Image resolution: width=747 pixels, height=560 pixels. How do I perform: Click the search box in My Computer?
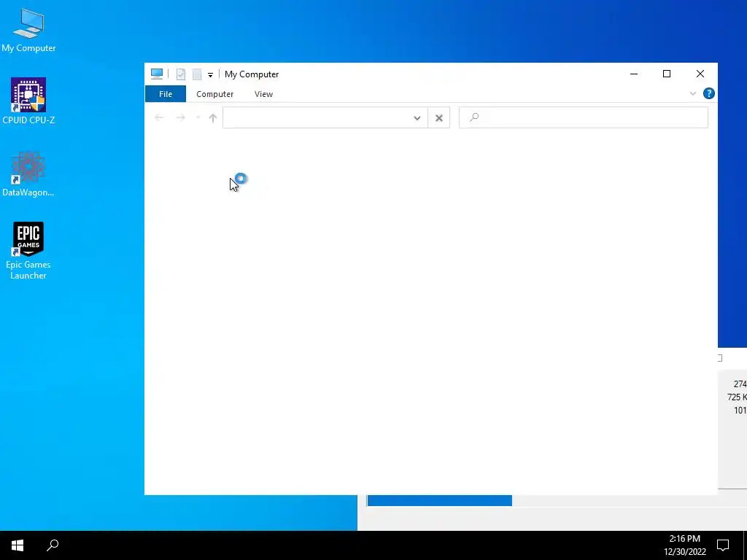[x=584, y=117]
